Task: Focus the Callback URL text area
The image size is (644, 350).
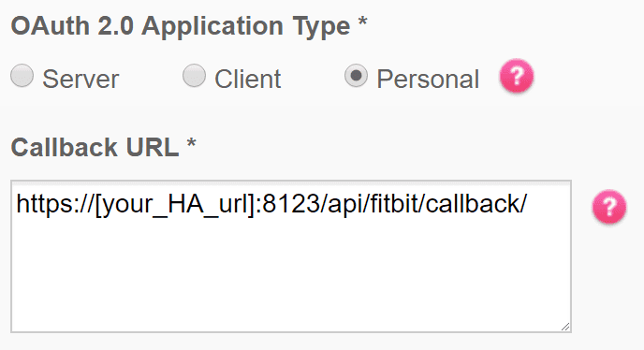Action: click(x=291, y=256)
